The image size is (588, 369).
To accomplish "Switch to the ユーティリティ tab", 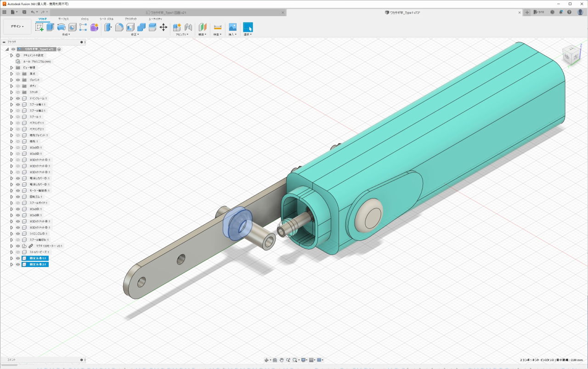I will 155,19.
